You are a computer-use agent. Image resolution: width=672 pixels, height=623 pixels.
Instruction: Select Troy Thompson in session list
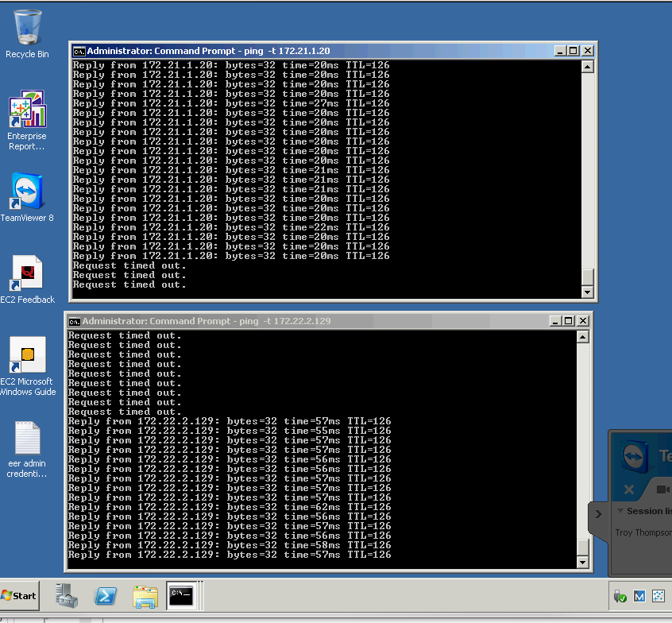coord(643,532)
